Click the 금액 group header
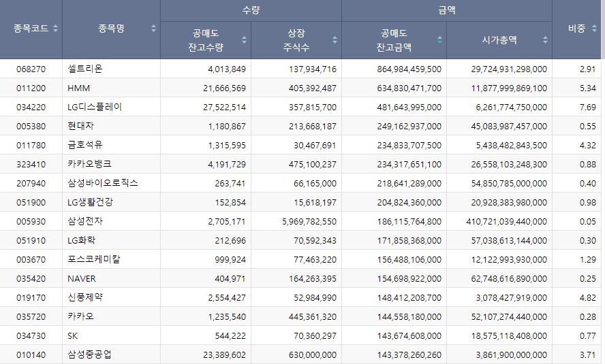The width and height of the screenshot is (605, 364). pos(447,10)
